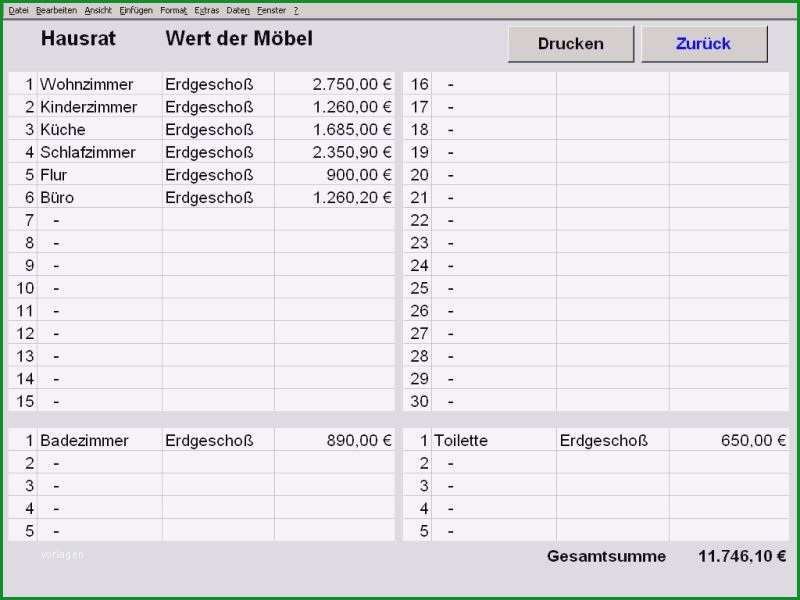This screenshot has width=800, height=600.
Task: Open the Datei menu
Action: 18,10
